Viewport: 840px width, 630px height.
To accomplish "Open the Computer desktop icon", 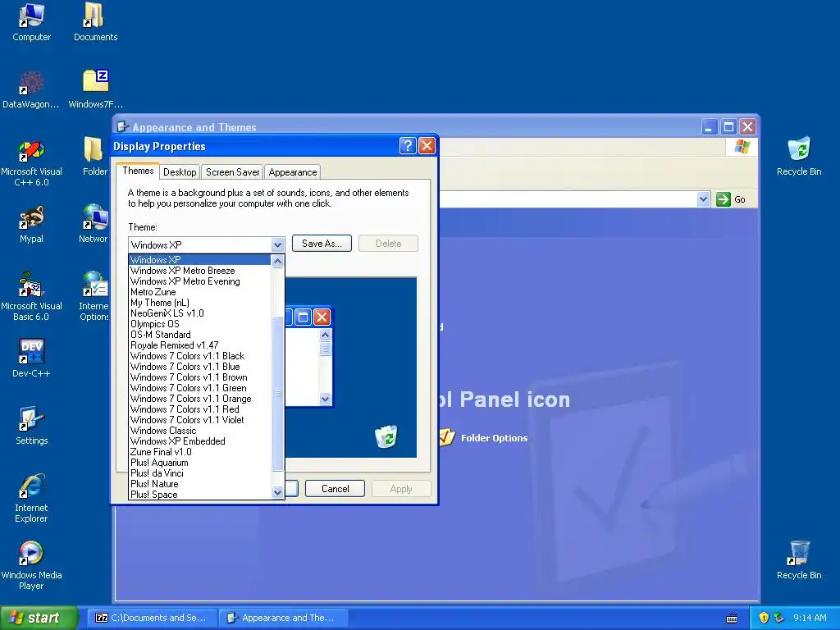I will tap(31, 22).
